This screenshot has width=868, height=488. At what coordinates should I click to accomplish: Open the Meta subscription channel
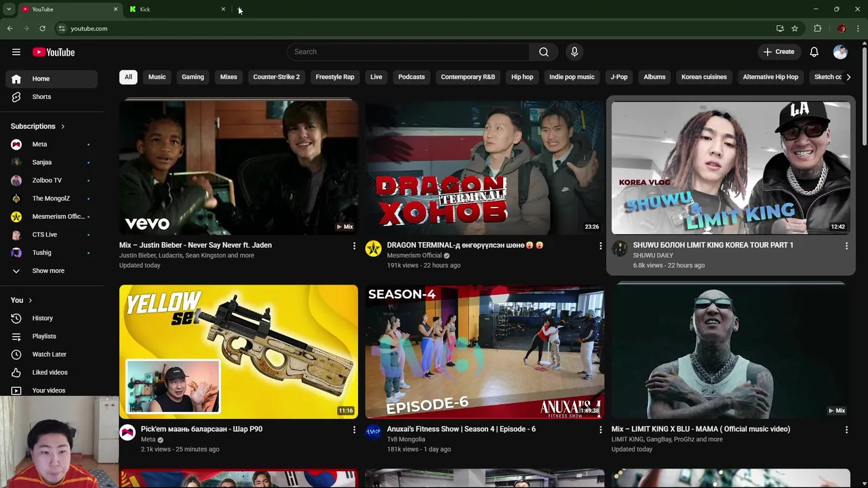52,144
